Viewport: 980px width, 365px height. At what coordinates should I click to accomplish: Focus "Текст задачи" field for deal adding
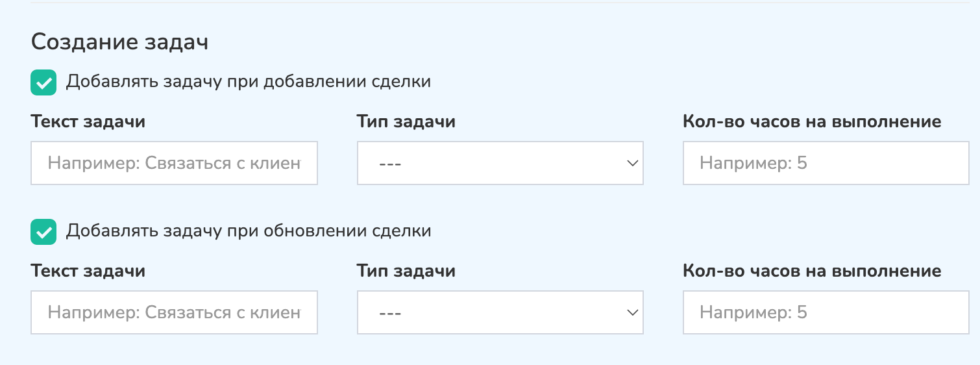click(x=174, y=163)
